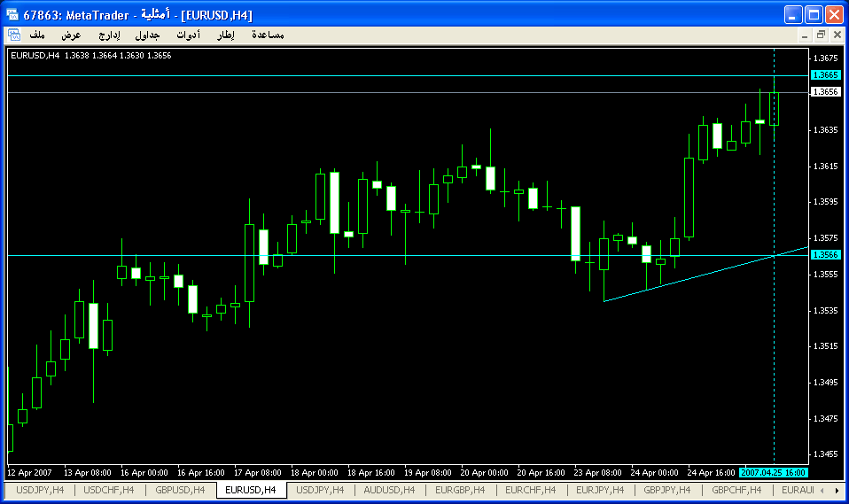Open the مساعدة (Help) menu
Image resolution: width=849 pixels, height=504 pixels.
coord(268,35)
